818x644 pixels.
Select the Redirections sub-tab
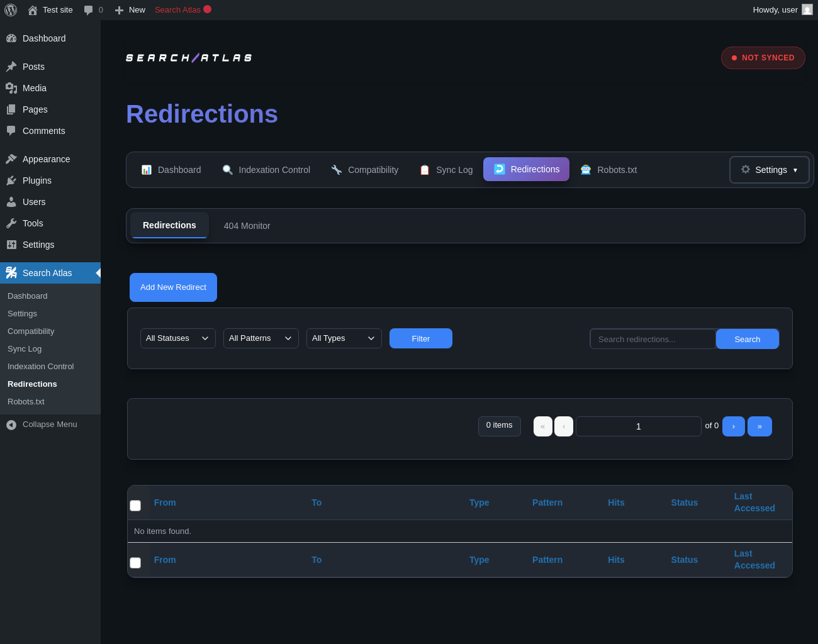point(169,225)
